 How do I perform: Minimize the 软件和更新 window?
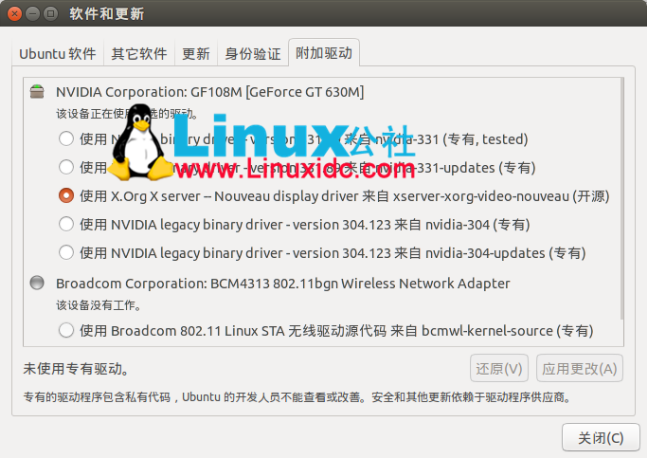pos(33,14)
